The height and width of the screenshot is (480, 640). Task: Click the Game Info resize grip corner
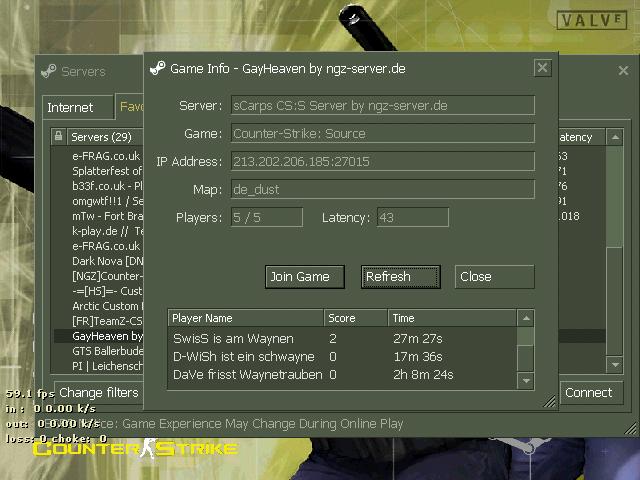[549, 402]
